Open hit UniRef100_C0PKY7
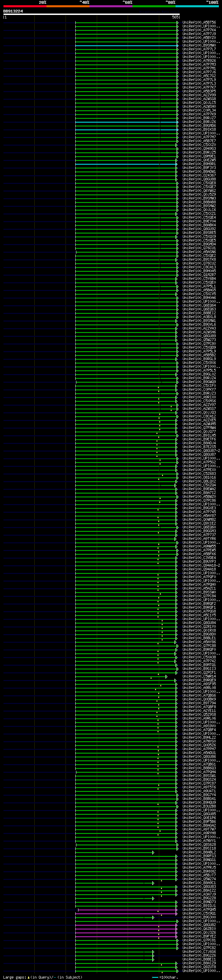Viewport: 222px width, 980px height. click(199, 390)
